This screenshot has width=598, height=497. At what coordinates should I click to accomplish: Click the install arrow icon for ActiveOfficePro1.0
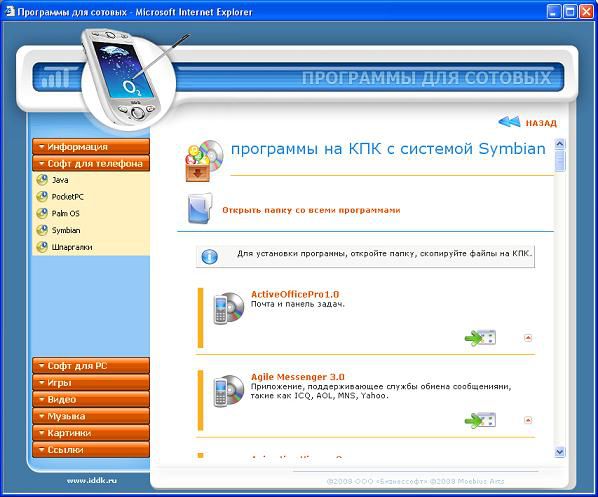(x=480, y=338)
